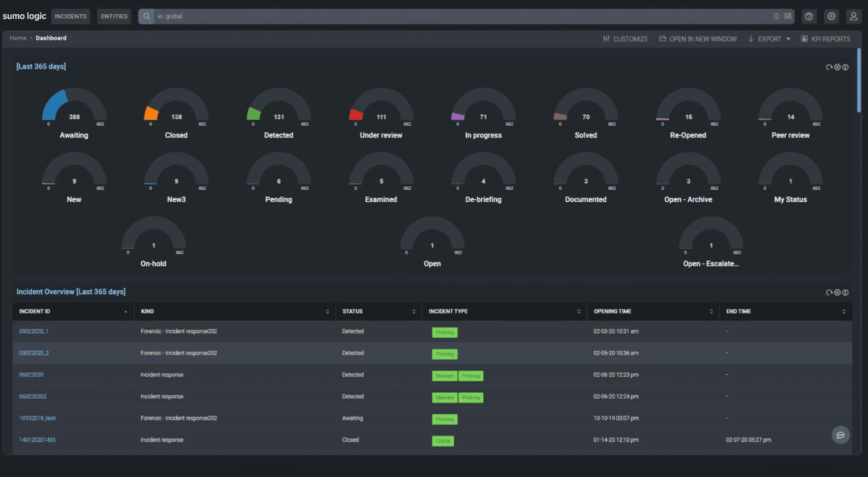Open settings of the gauge widget
Viewport: 868px width, 477px height.
838,67
